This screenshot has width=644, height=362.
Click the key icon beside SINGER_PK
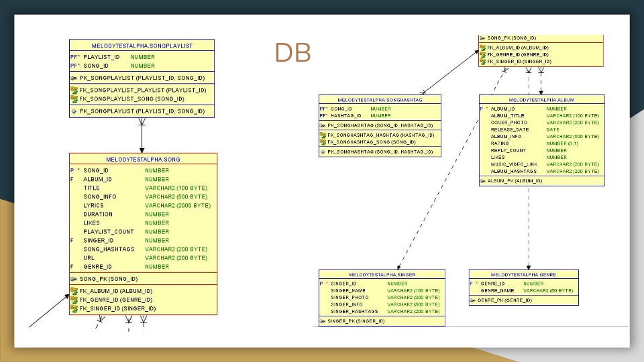323,321
